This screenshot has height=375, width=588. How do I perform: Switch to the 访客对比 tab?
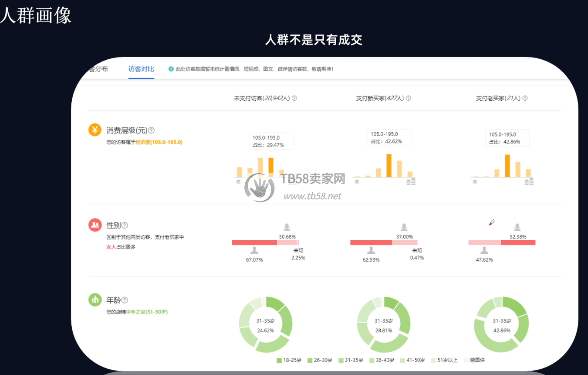(x=141, y=69)
